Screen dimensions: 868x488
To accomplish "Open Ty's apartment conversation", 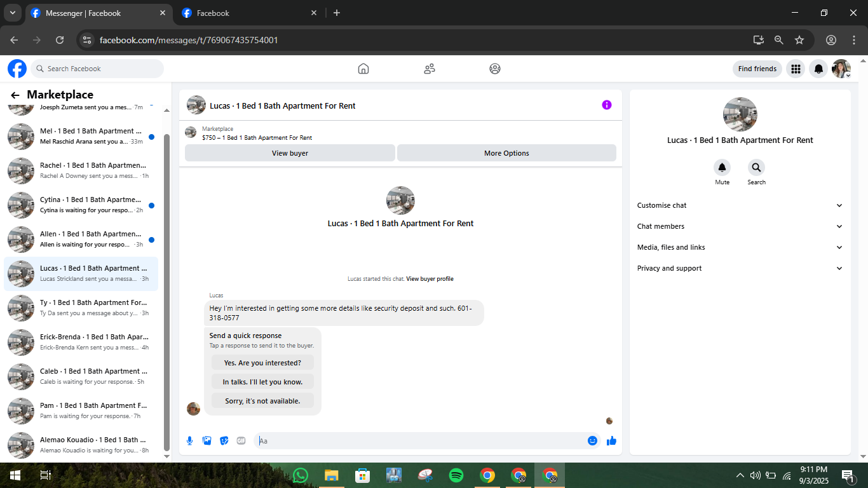I will (81, 308).
